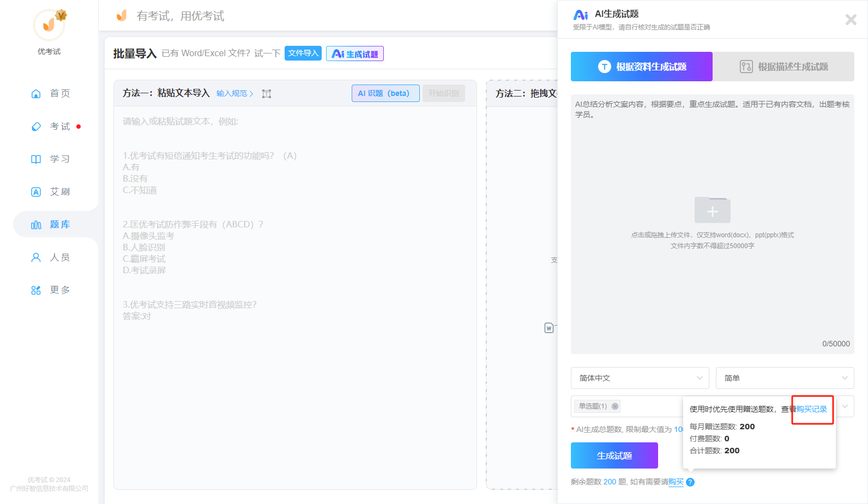Click the A icon beside 艾刷
This screenshot has height=504, width=868.
36,192
